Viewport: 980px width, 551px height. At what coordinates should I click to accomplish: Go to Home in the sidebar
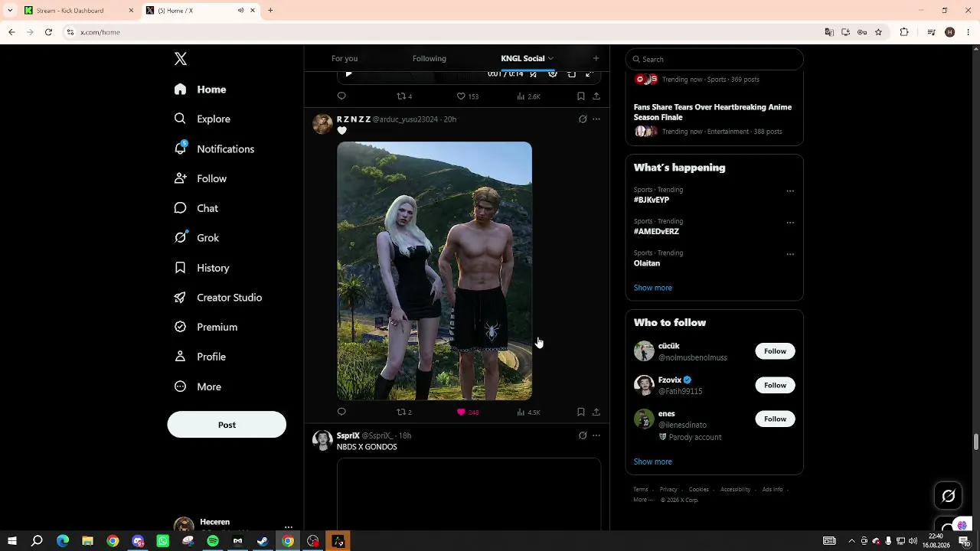coord(200,90)
